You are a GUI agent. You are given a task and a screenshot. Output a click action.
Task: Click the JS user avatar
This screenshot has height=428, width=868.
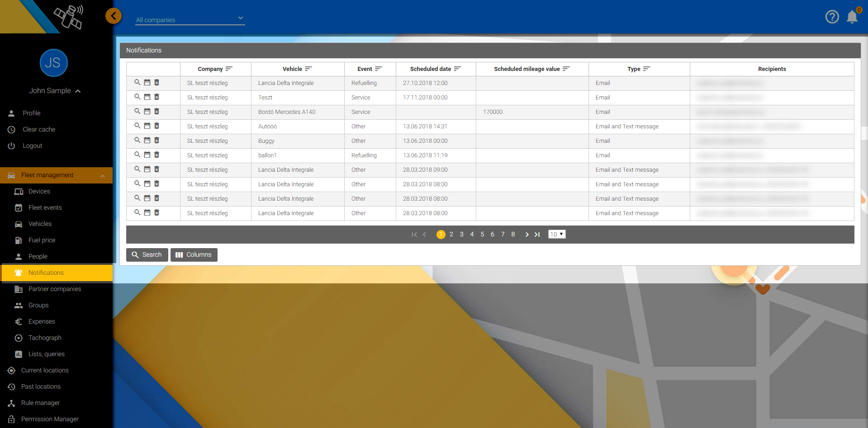click(53, 63)
